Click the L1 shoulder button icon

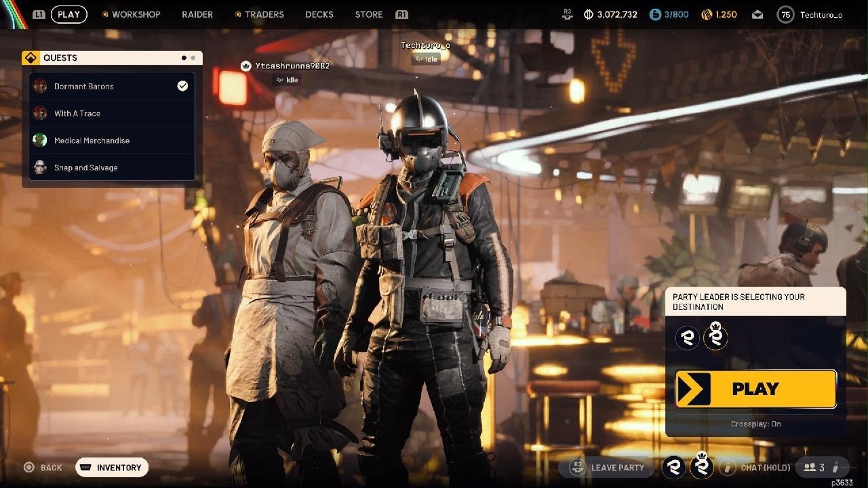point(39,14)
